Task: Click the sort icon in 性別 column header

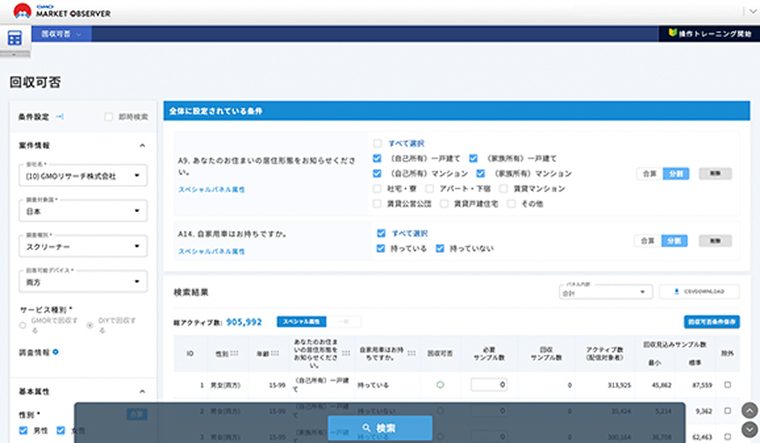Action: coord(235,353)
